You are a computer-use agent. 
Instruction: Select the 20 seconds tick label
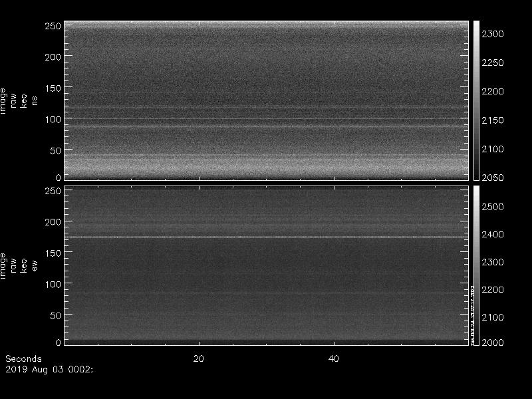(198, 358)
